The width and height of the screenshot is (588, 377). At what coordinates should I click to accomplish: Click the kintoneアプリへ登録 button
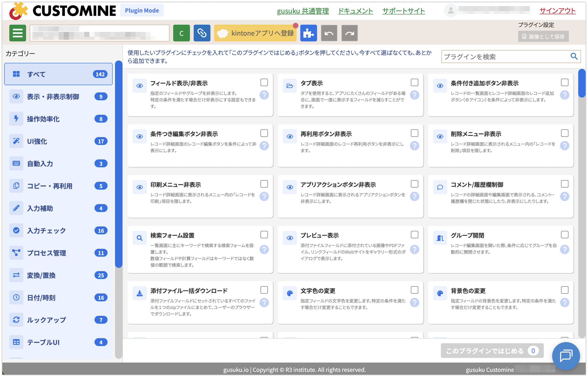coord(255,33)
